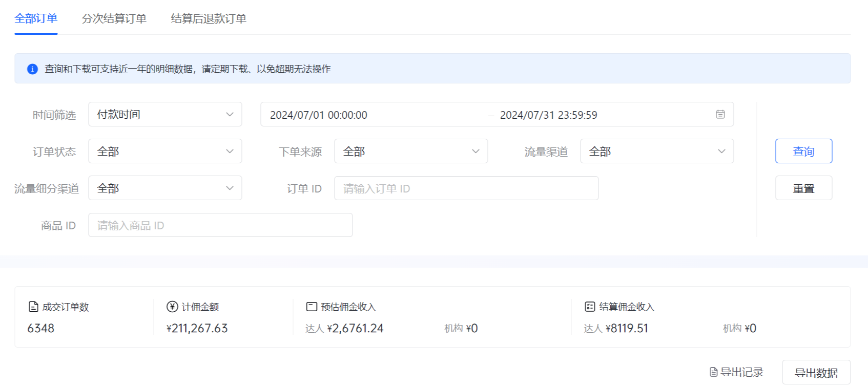Select the 全部订单 tab
This screenshot has height=388, width=868.
36,19
